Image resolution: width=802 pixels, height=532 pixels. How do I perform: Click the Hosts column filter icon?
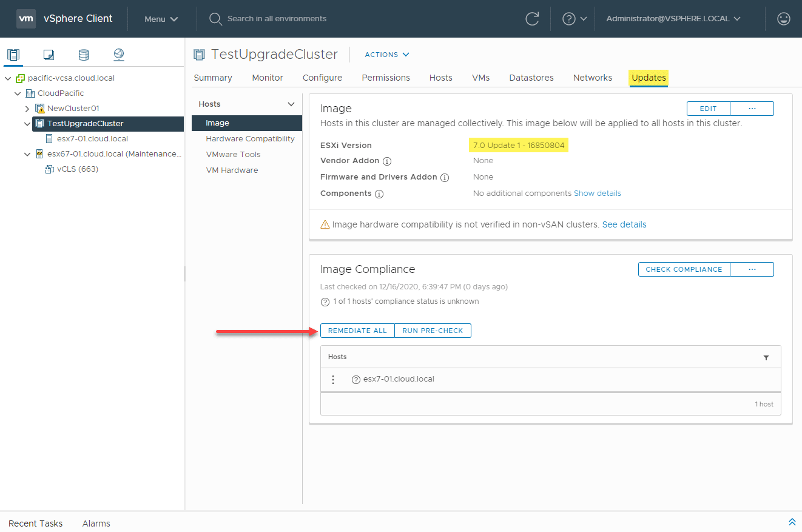coord(766,357)
